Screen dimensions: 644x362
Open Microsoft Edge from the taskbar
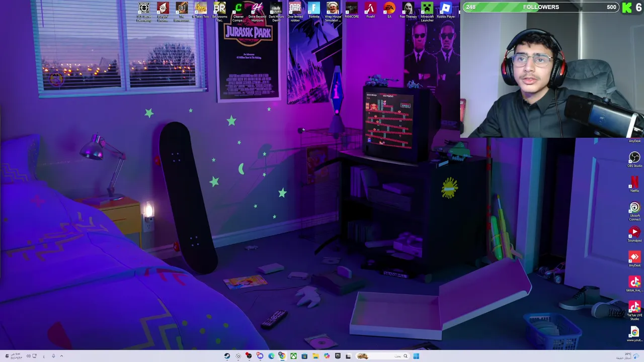click(x=271, y=356)
